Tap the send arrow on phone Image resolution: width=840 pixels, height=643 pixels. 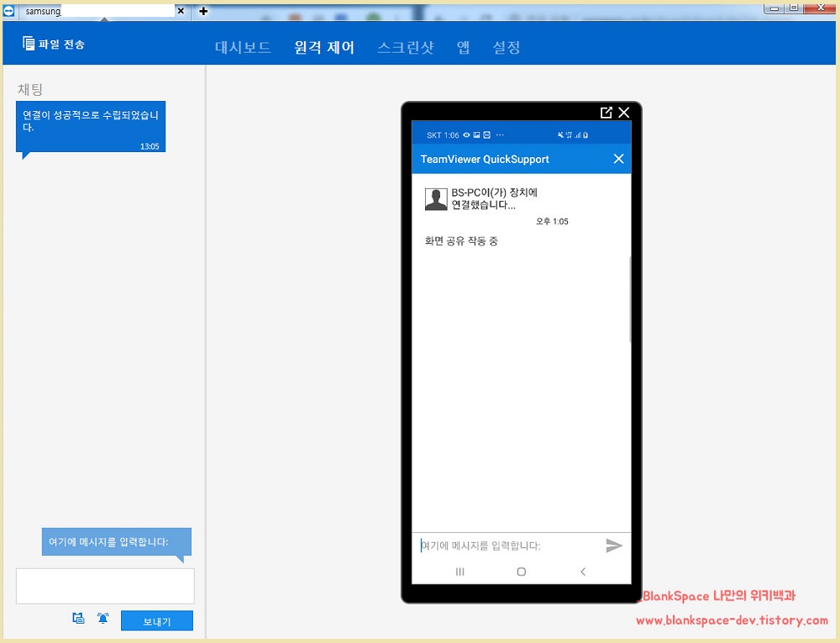click(x=614, y=545)
